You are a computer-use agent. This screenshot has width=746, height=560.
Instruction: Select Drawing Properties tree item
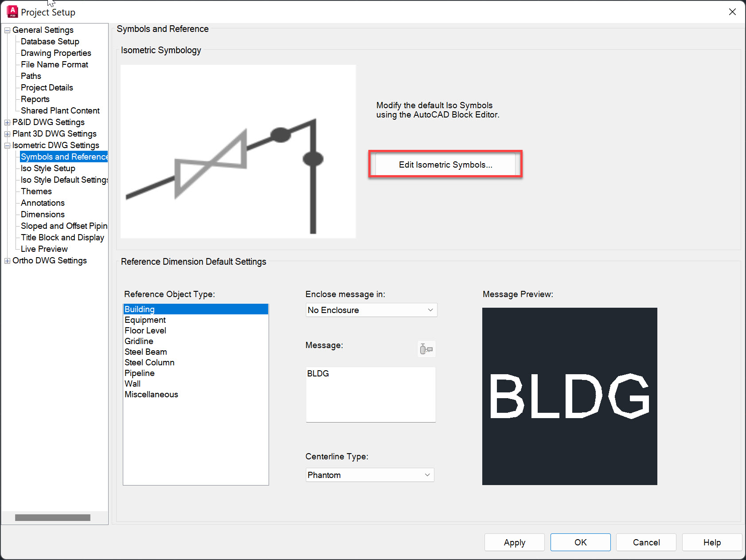tap(56, 53)
